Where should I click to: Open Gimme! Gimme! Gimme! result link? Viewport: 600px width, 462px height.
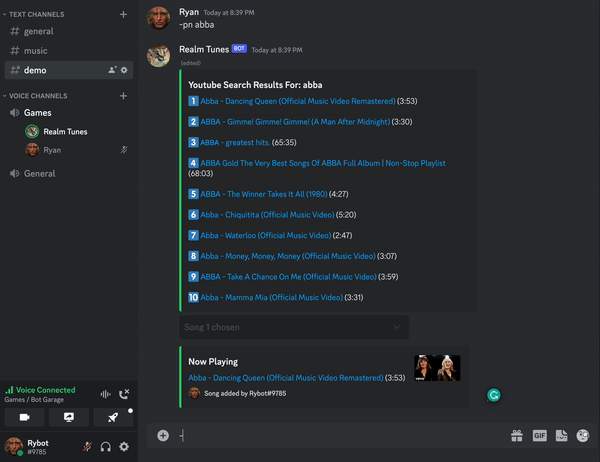click(295, 122)
